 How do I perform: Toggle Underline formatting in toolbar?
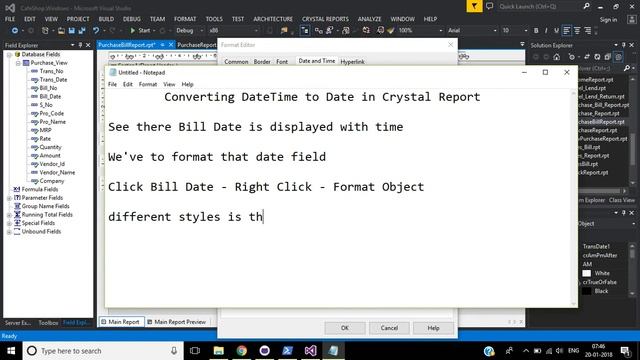pyautogui.click(x=556, y=31)
